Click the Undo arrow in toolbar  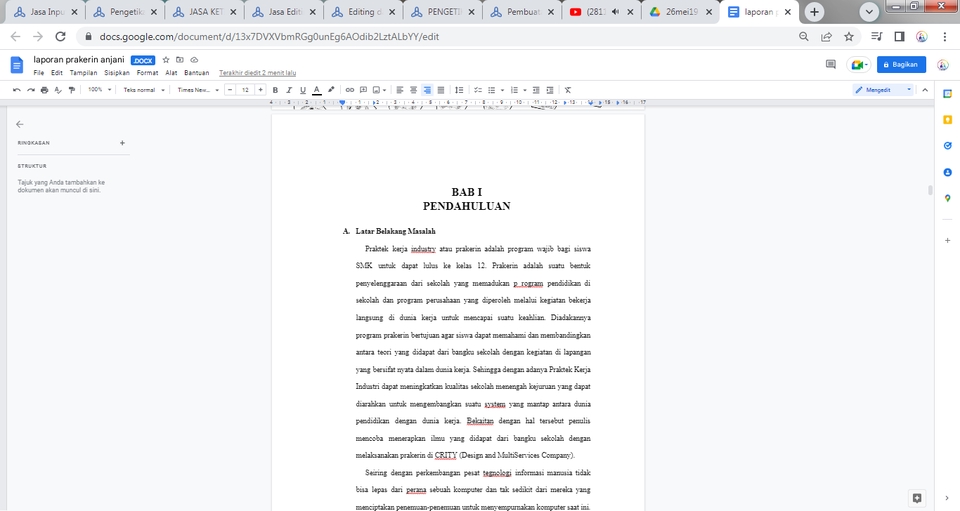coord(17,90)
